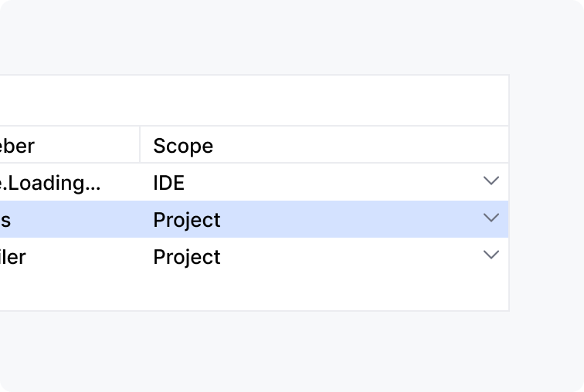Viewport: 584px width, 392px height.
Task: Click the Scope column header
Action: [x=183, y=145]
